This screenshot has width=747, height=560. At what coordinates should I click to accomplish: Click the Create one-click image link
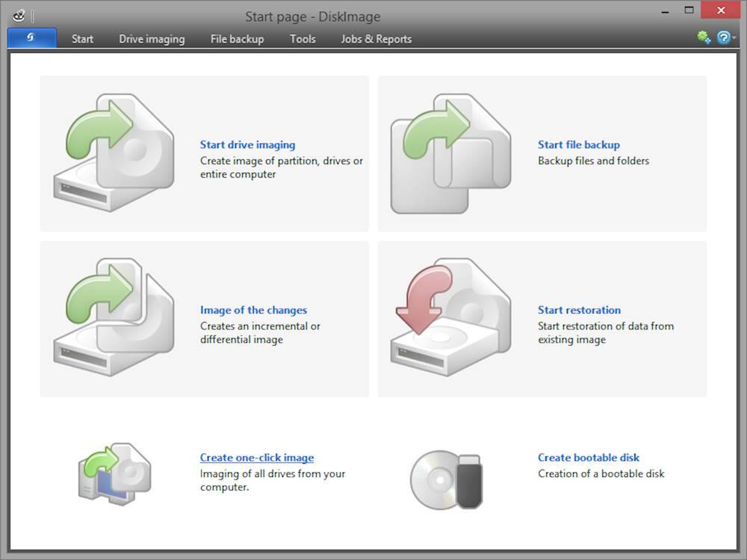256,458
